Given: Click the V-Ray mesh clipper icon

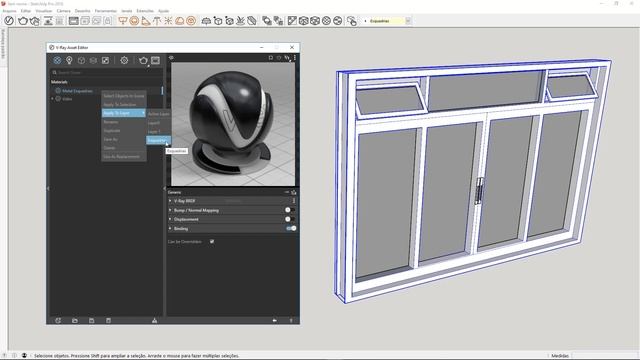Looking at the screenshot, I should tap(252, 20).
